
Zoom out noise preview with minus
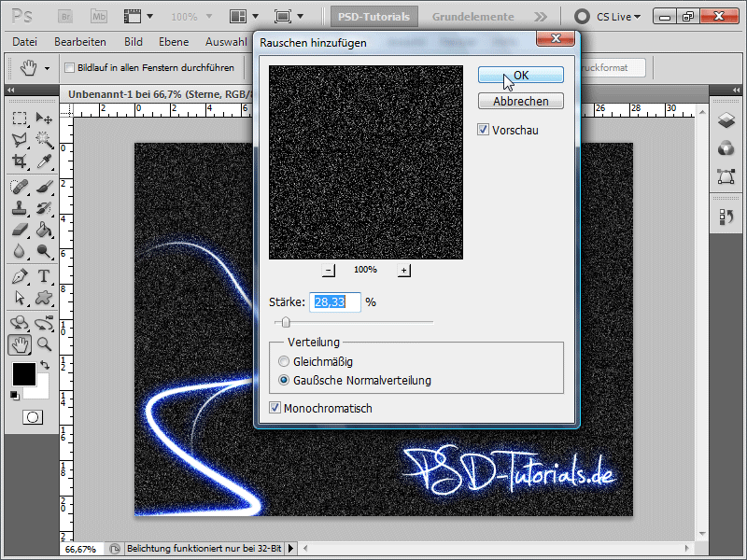pos(329,270)
